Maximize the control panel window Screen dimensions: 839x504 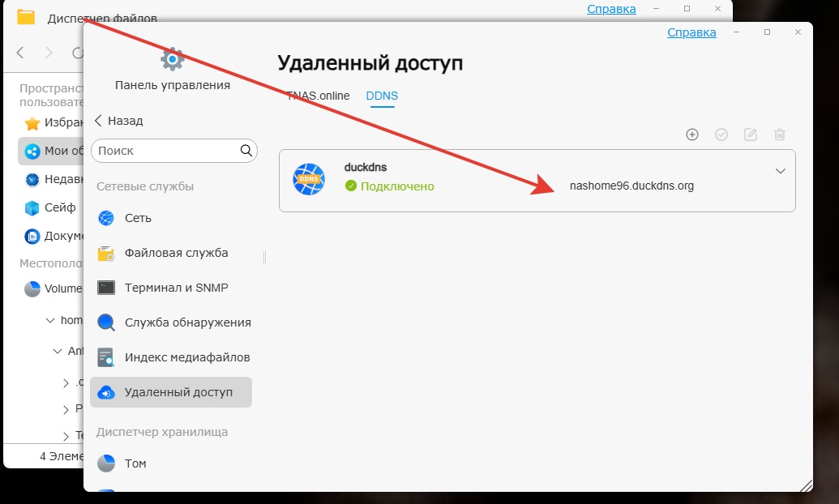tap(767, 32)
